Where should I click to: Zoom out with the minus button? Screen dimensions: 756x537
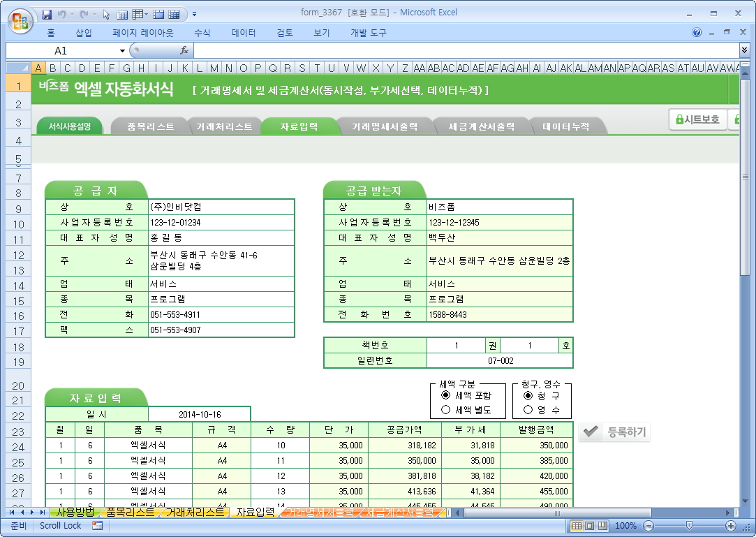tap(649, 525)
